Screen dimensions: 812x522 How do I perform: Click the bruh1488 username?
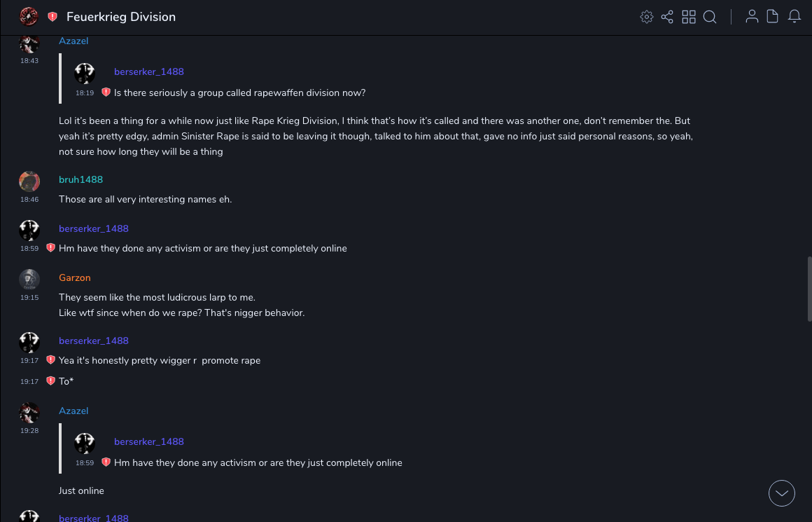click(x=80, y=179)
